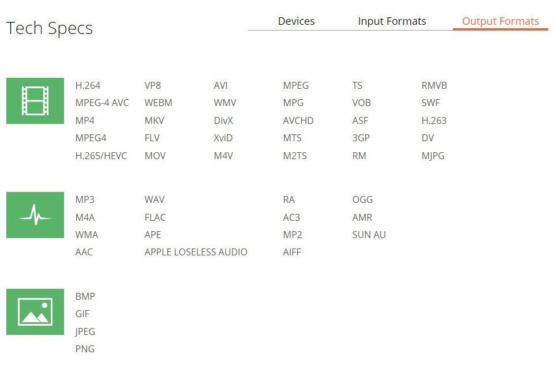The width and height of the screenshot is (554, 392).
Task: Open the Input Formats tab
Action: click(392, 21)
